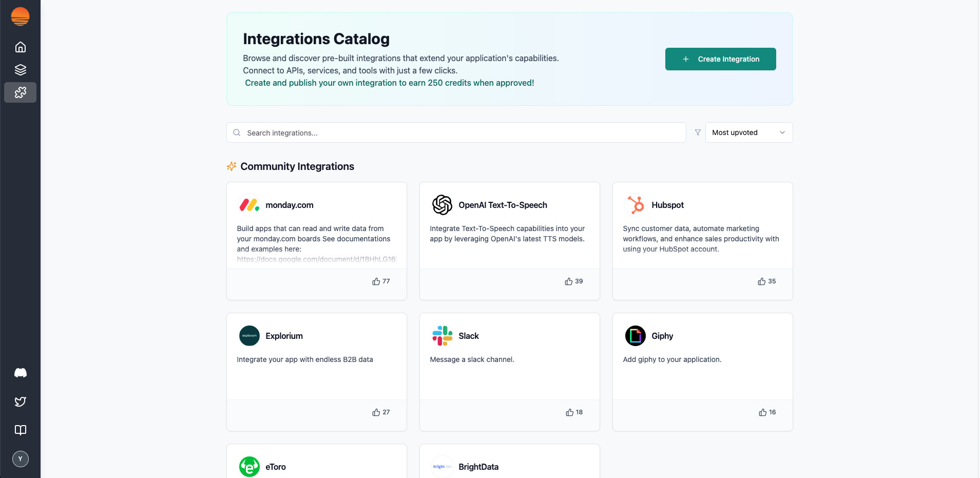This screenshot has width=980, height=478.
Task: Click the Slack logo icon
Action: pos(443,336)
